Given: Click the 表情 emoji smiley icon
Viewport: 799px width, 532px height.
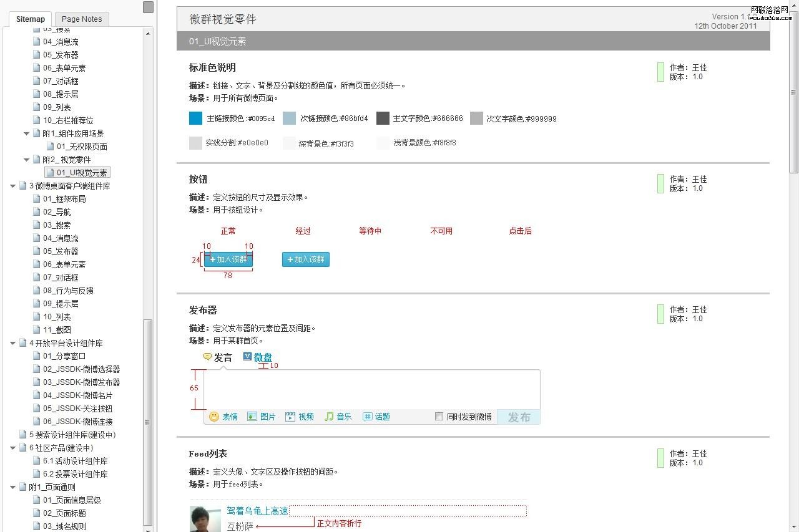Looking at the screenshot, I should pyautogui.click(x=214, y=417).
